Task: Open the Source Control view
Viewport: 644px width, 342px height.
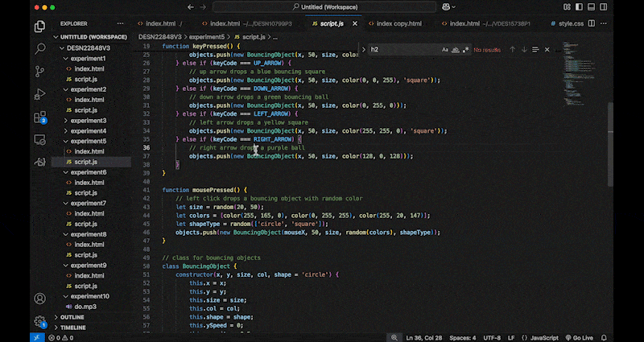Action: pyautogui.click(x=39, y=71)
